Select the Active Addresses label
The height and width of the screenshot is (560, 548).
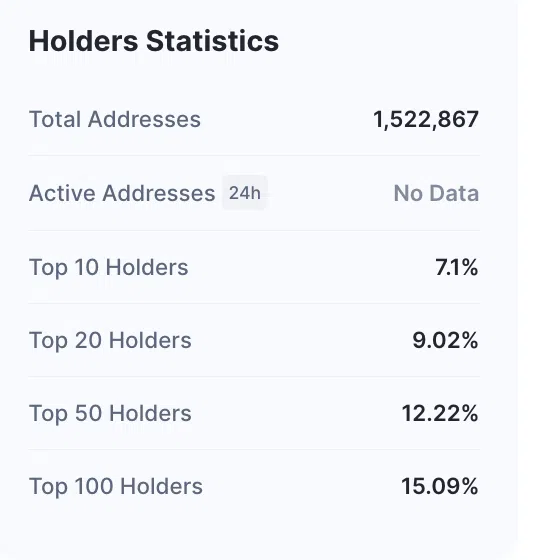pyautogui.click(x=122, y=193)
